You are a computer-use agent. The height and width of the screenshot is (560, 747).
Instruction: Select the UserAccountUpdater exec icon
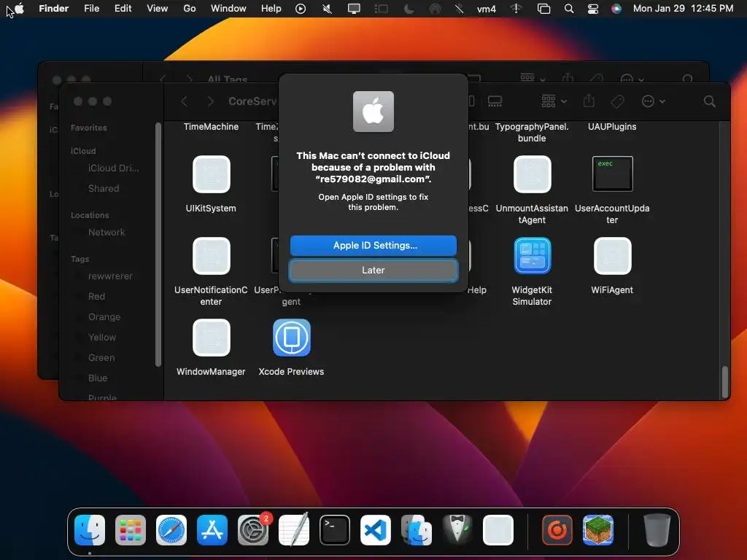coord(612,174)
